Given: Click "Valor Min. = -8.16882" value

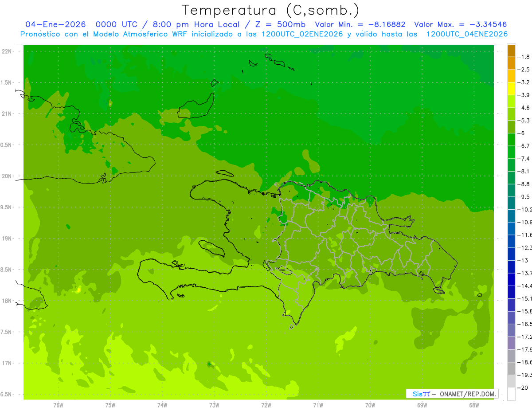Looking at the screenshot, I should 360,24.
